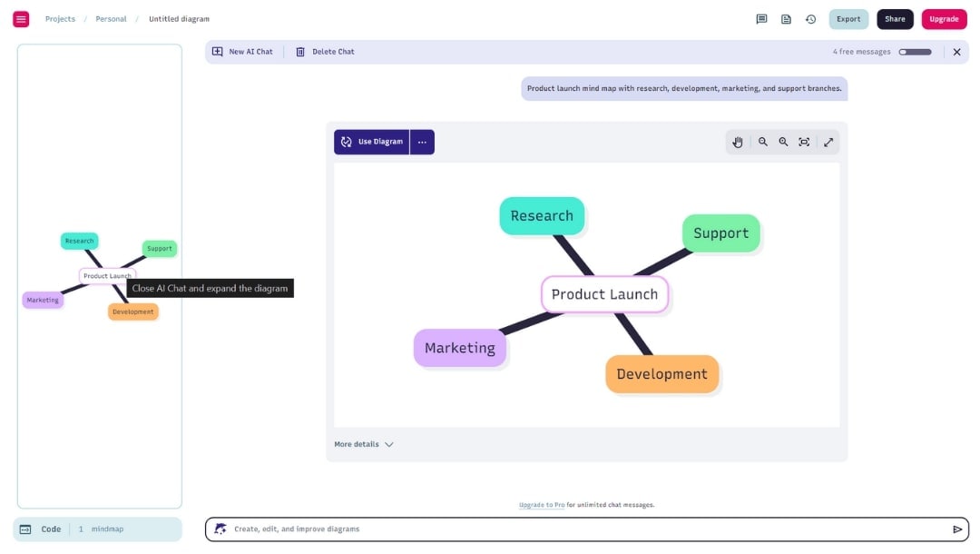Click the small Marketing node in left canvas
This screenshot has height=554, width=980.
tap(43, 300)
